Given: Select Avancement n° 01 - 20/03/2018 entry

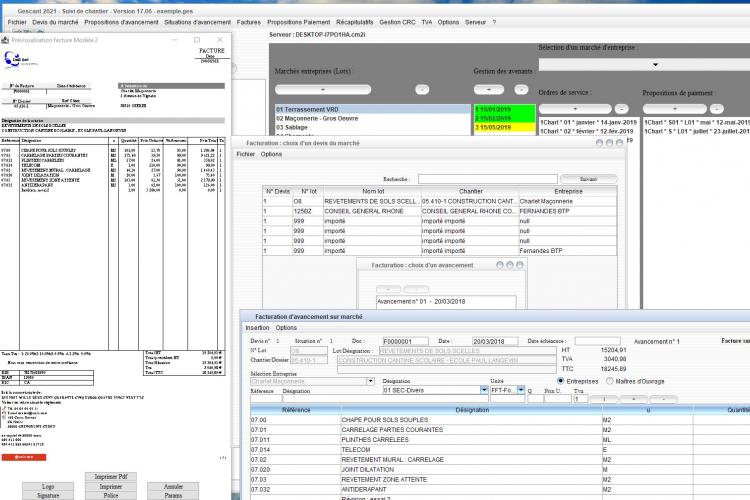Looking at the screenshot, I should [446, 301].
